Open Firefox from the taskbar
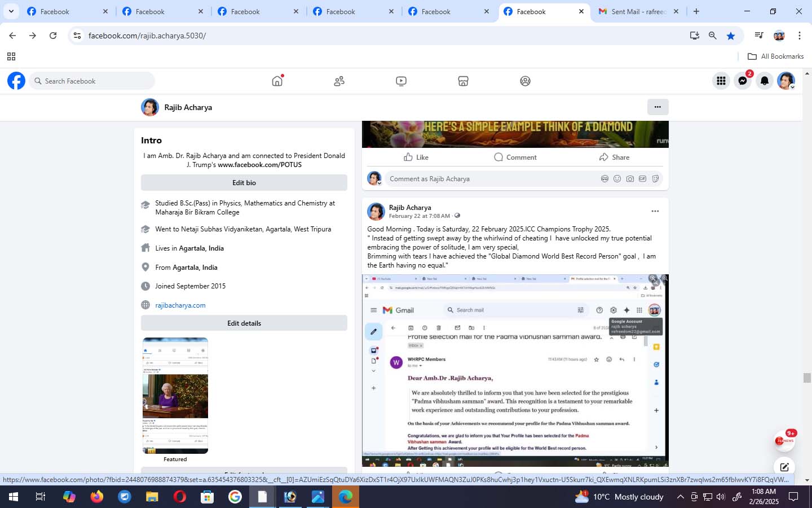 tap(97, 497)
